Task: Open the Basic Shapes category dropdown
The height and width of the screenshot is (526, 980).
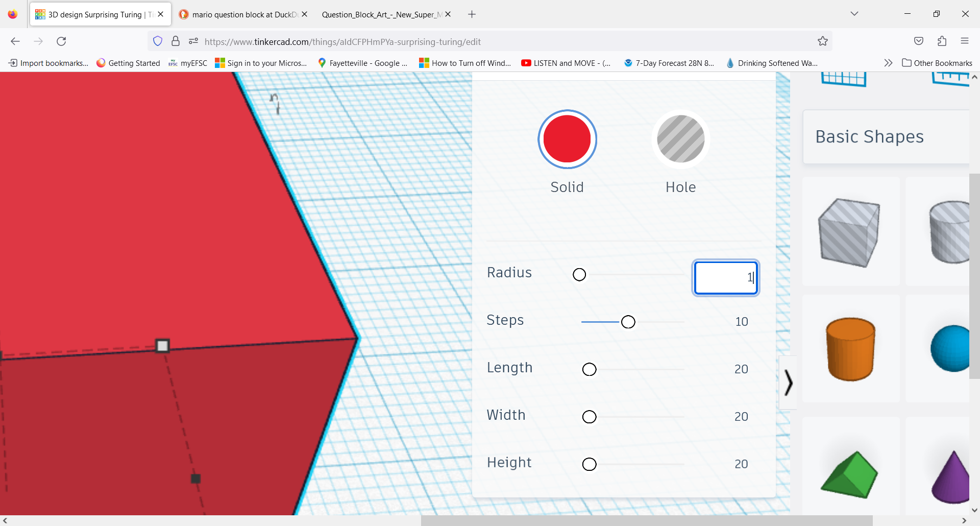Action: 886,137
